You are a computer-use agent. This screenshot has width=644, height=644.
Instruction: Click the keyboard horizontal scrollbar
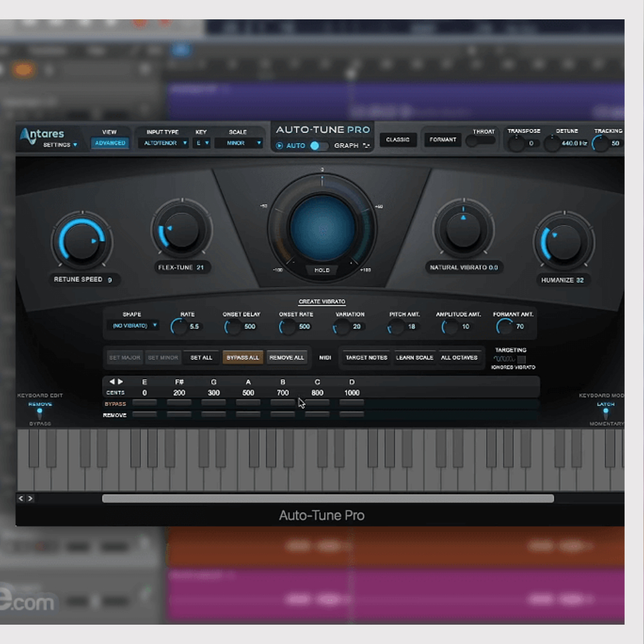pos(327,498)
